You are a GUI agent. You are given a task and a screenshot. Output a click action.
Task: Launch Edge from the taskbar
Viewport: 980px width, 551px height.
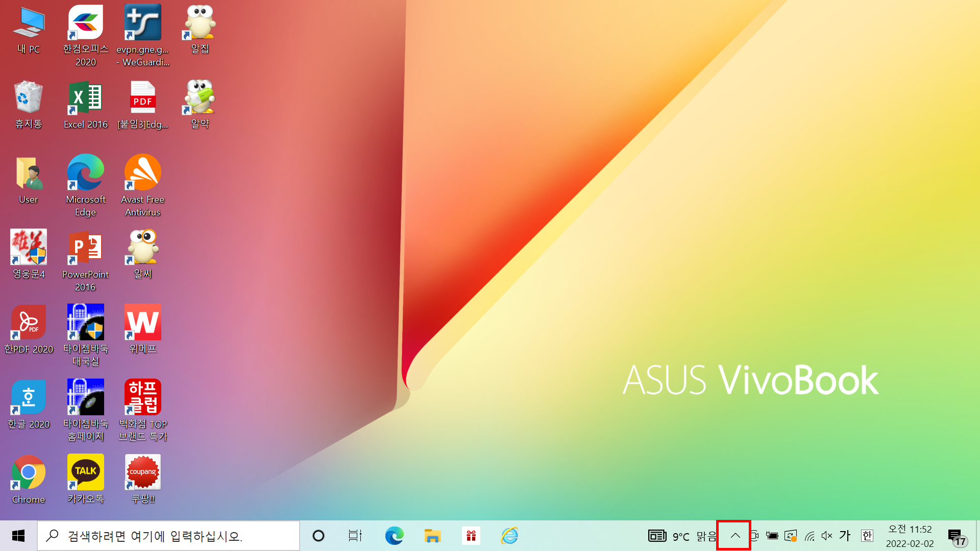(394, 536)
